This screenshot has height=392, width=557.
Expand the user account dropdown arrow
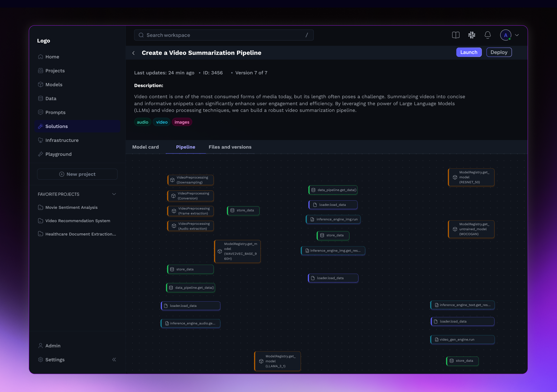point(517,35)
